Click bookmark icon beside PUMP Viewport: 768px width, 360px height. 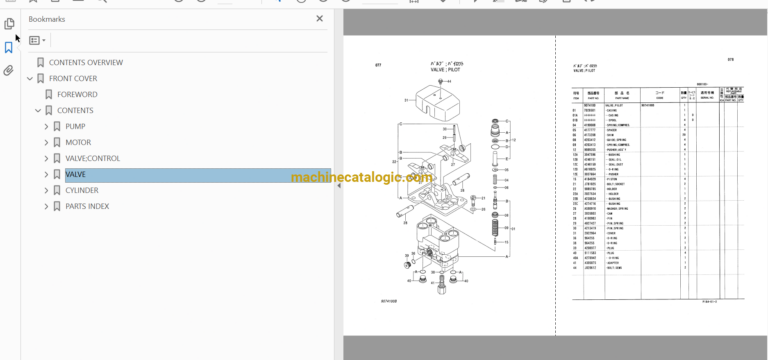[x=57, y=126]
